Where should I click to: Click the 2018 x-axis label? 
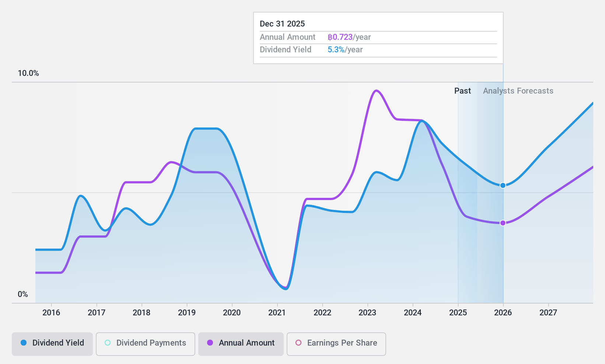[x=141, y=313]
